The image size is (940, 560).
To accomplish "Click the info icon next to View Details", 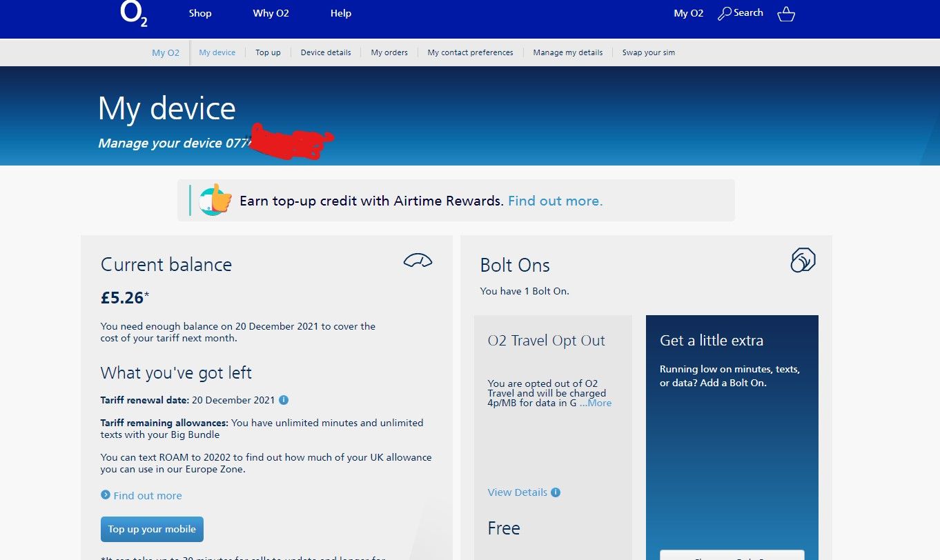I will click(556, 492).
